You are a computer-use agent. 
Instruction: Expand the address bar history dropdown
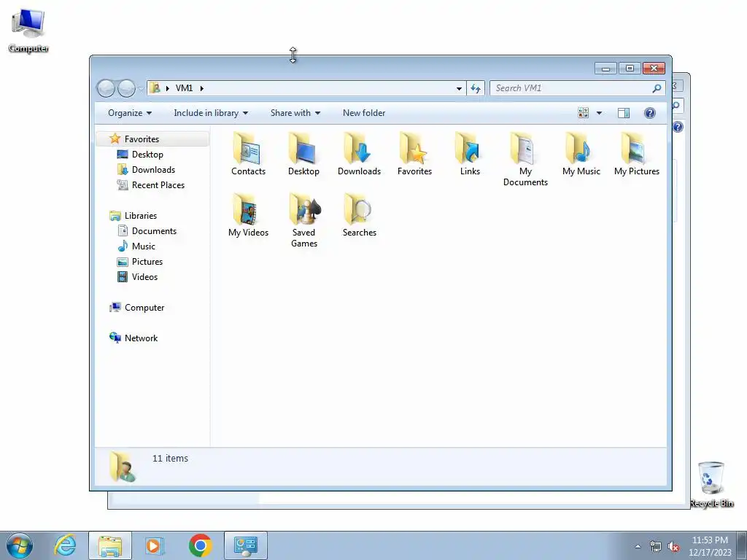point(459,88)
